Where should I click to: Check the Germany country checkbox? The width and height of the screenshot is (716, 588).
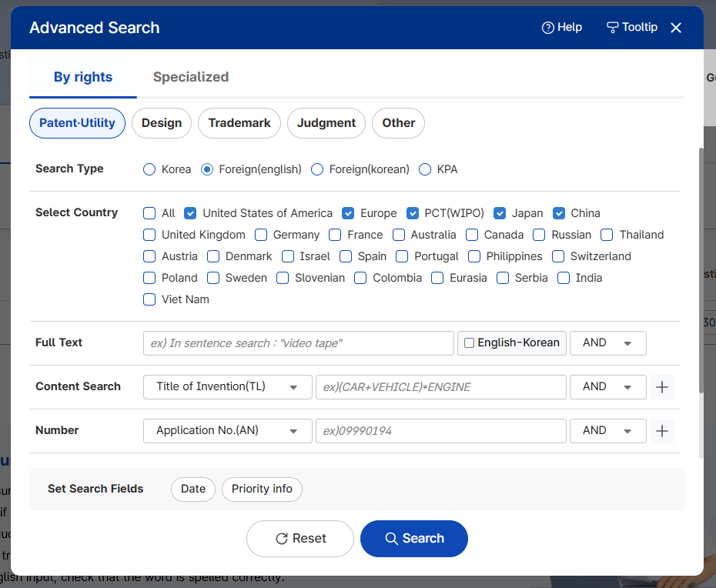261,235
